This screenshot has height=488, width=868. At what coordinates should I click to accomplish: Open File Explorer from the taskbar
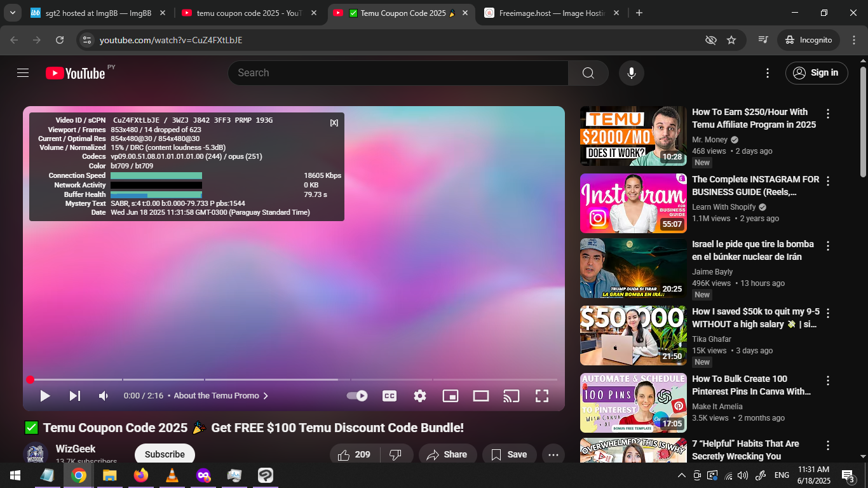click(x=110, y=475)
